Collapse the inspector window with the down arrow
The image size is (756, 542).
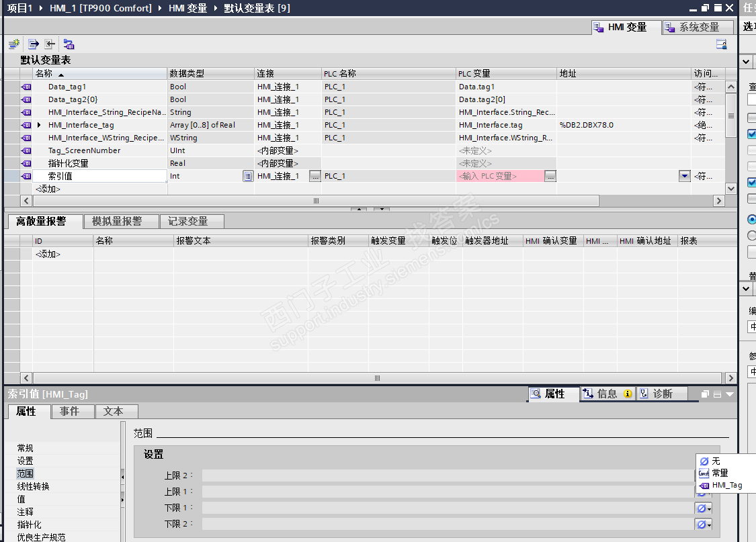click(x=730, y=394)
